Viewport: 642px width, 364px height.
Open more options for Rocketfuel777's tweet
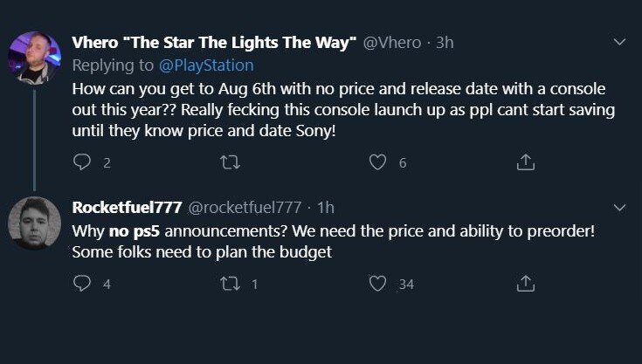click(x=620, y=208)
